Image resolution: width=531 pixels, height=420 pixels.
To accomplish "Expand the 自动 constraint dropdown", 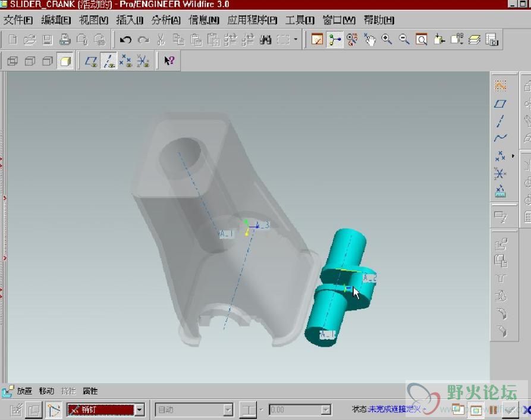I will point(228,410).
